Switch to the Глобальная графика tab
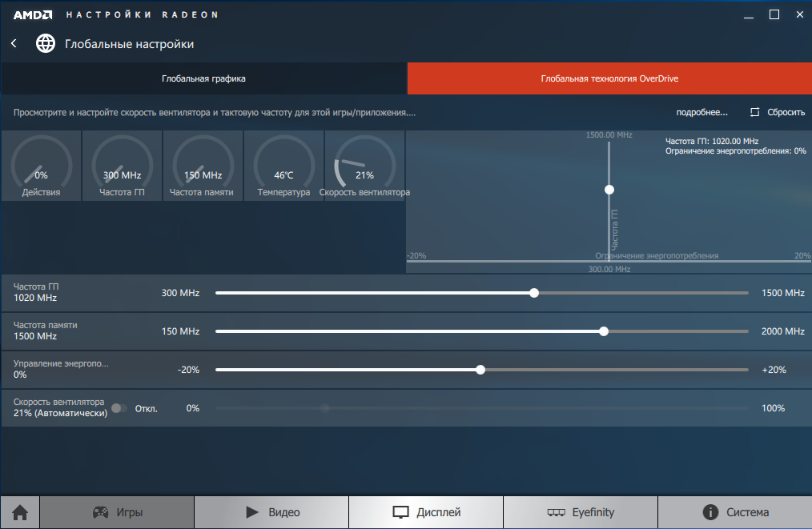Image resolution: width=812 pixels, height=529 pixels. tap(203, 78)
